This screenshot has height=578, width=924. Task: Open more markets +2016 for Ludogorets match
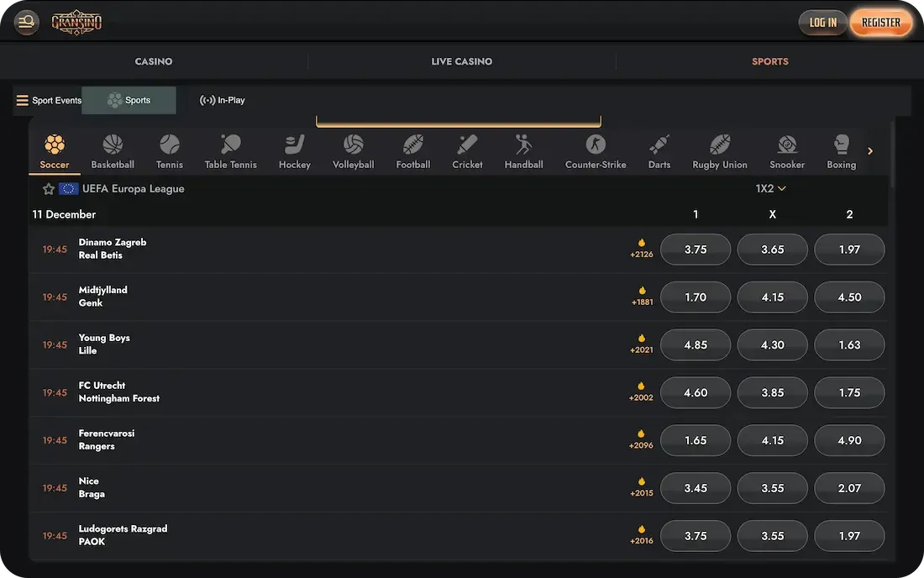click(641, 536)
